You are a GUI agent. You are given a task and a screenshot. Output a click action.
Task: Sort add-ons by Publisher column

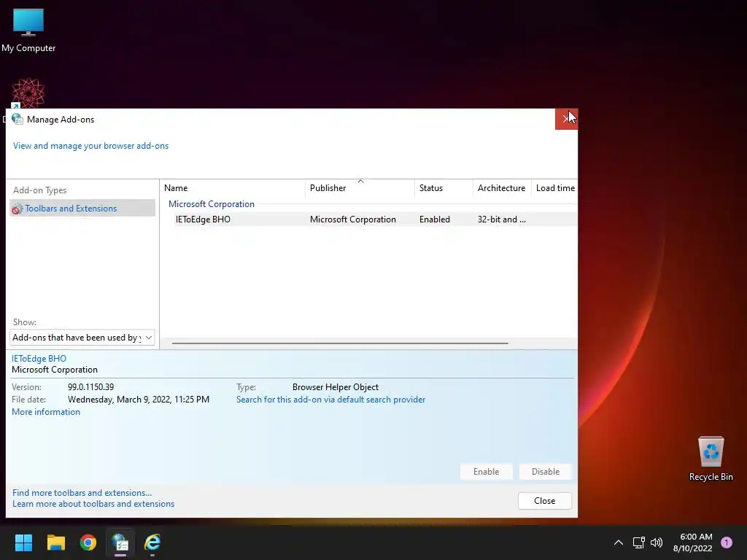360,188
